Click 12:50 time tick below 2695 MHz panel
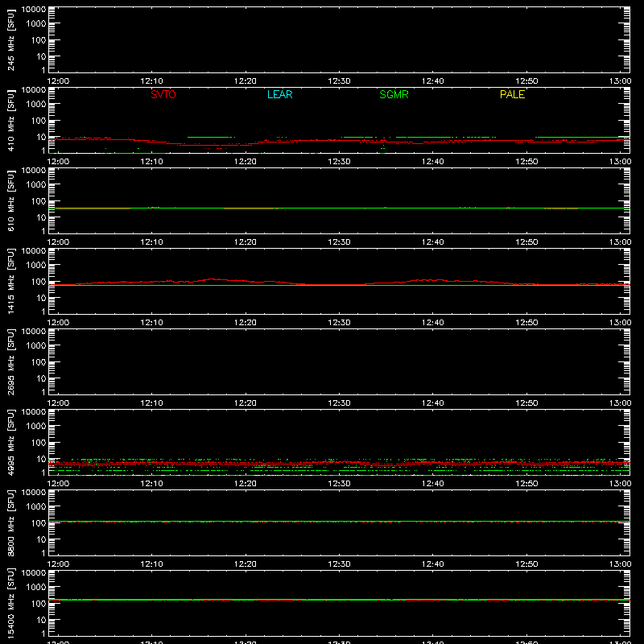 (x=526, y=403)
